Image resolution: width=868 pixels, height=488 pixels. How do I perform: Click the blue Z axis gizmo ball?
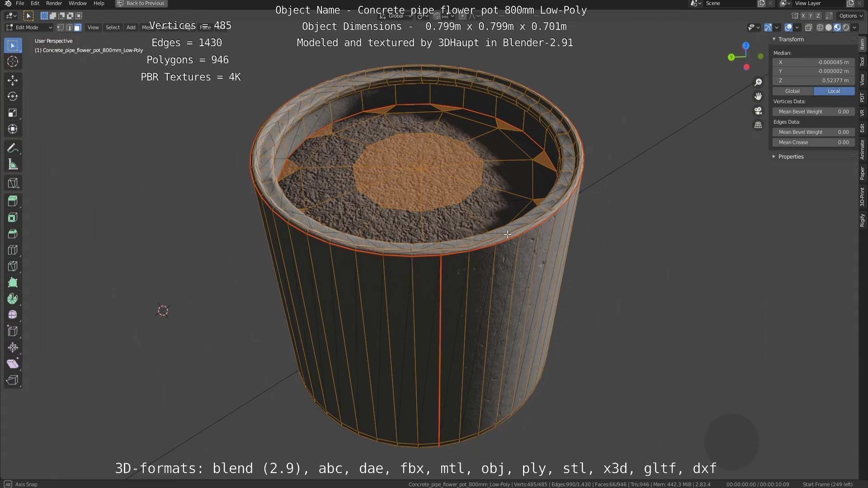746,46
